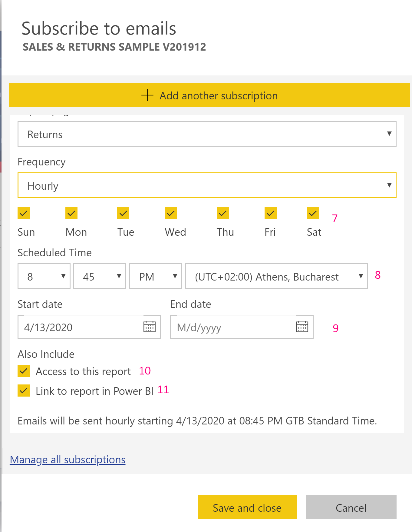This screenshot has width=412, height=532.
Task: Open the Start date calendar picker
Action: 149,327
